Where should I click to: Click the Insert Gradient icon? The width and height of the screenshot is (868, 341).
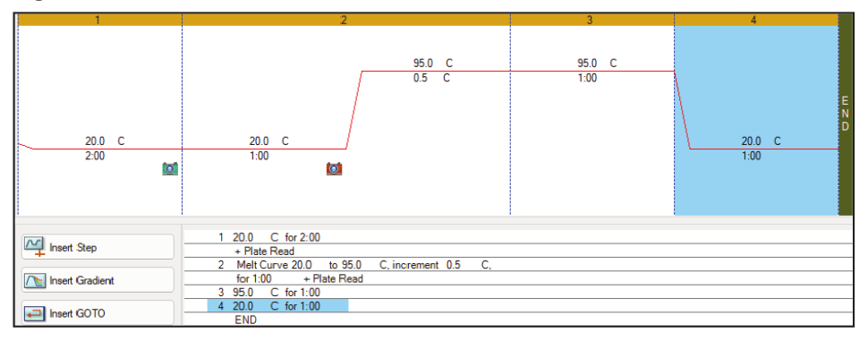tap(35, 280)
